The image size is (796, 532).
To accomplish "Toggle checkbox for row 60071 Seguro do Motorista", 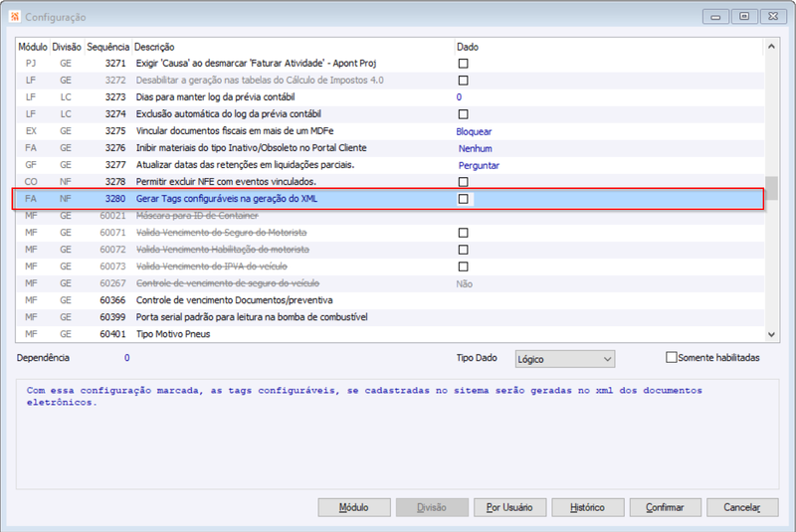I will coord(463,233).
